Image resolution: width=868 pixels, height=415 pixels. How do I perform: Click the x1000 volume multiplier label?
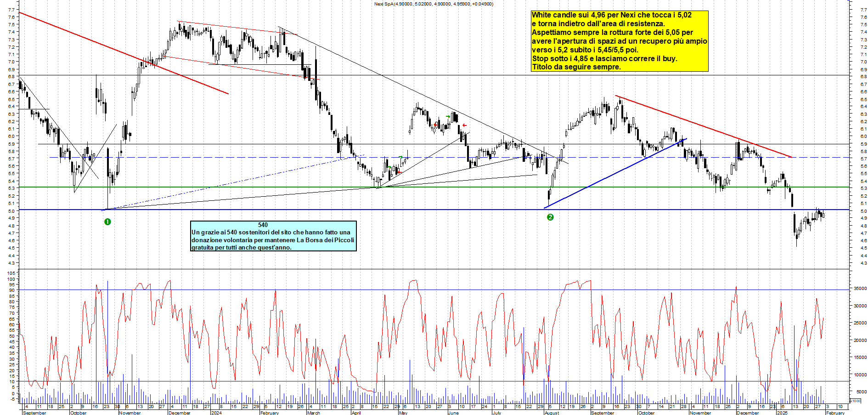[x=856, y=401]
